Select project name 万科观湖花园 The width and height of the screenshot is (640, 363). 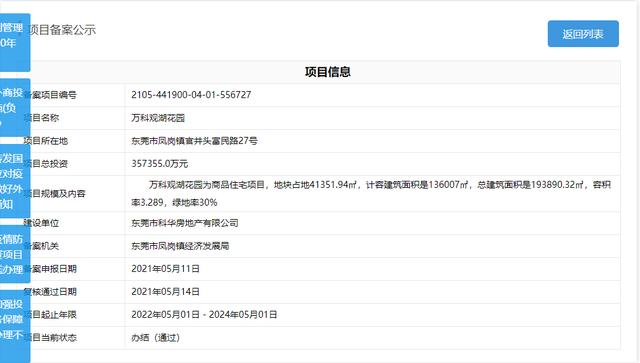pos(158,118)
